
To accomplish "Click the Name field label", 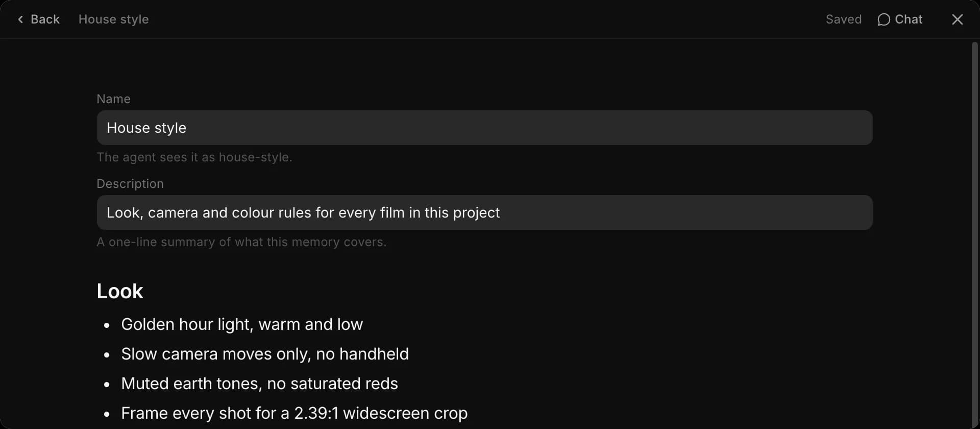I will click(x=113, y=99).
